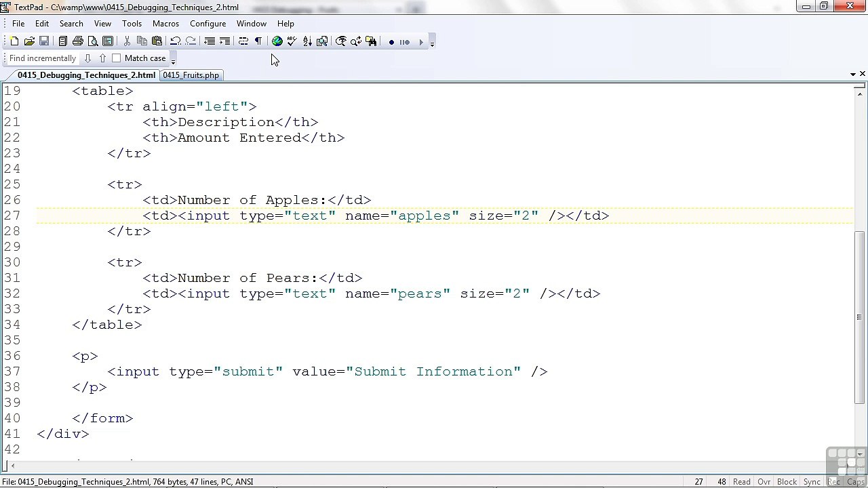Run the spelling checker icon
Viewport: 868px width, 488px height.
coord(292,42)
